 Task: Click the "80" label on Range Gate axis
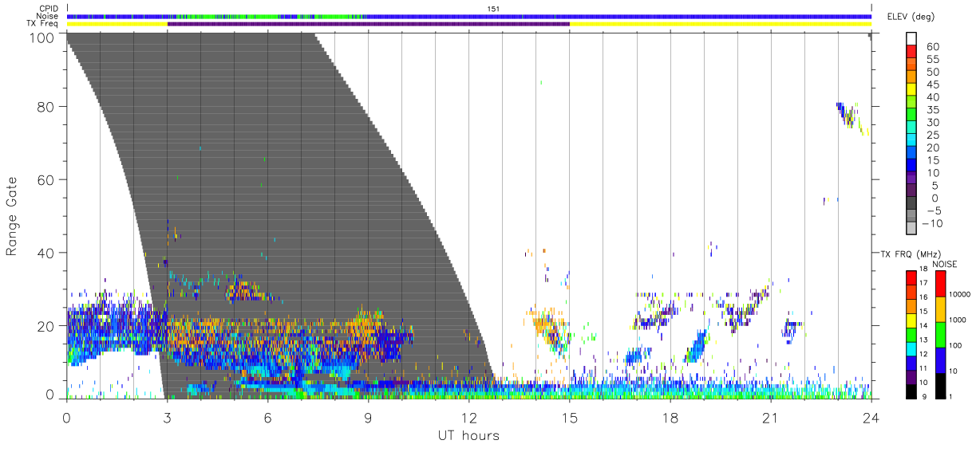46,107
